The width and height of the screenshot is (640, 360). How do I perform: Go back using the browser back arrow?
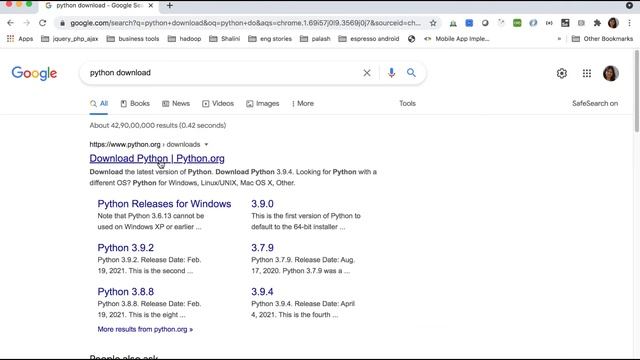pyautogui.click(x=11, y=23)
